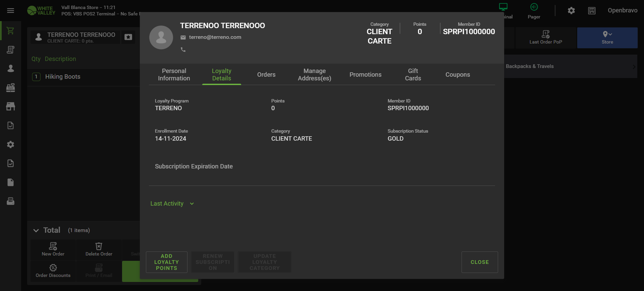Image resolution: width=644 pixels, height=291 pixels.
Task: Open the store front sidebar icon
Action: [x=10, y=106]
